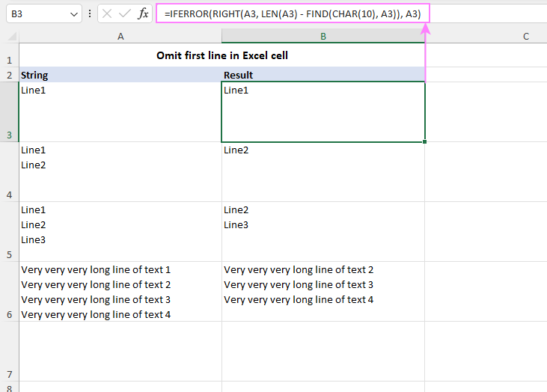Click inside the formula bar IFERROR formula

pos(293,13)
